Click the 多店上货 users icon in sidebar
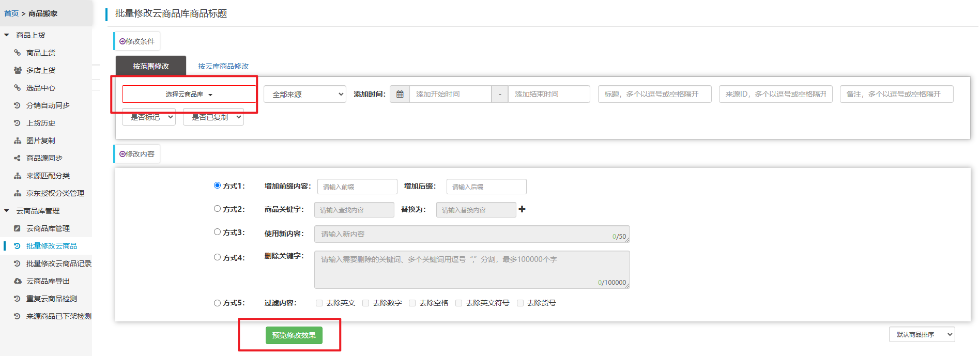Image resolution: width=980 pixels, height=356 pixels. tap(18, 70)
